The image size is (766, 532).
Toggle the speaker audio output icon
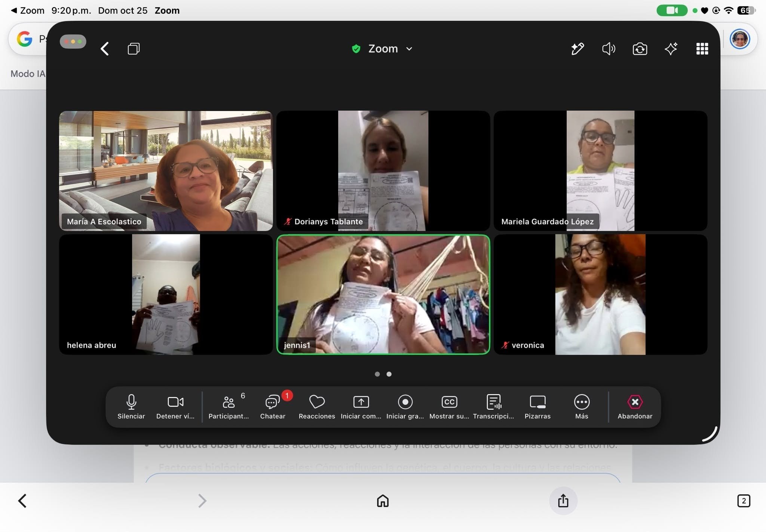pos(609,49)
